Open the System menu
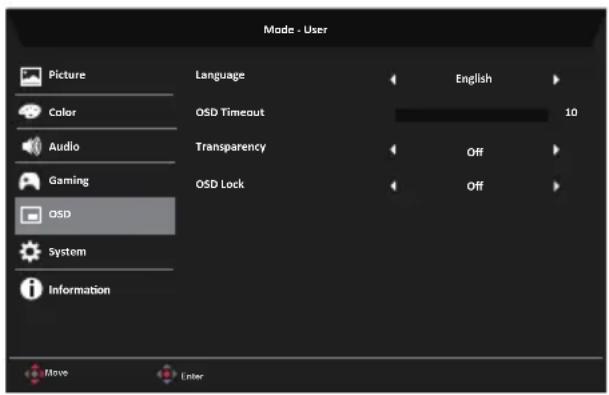Viewport: 609px width, 395px height. coord(94,252)
